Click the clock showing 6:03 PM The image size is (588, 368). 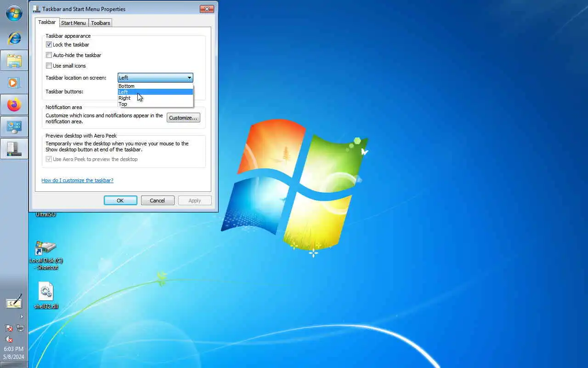[14, 349]
